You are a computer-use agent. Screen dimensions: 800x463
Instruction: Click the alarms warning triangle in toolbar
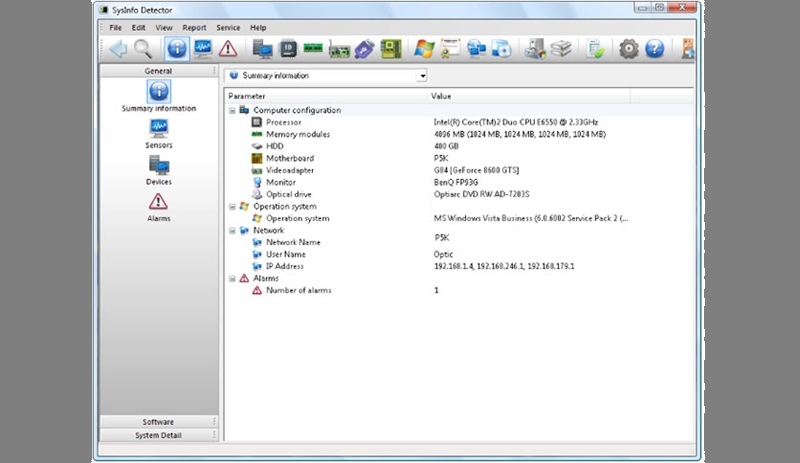pos(228,49)
